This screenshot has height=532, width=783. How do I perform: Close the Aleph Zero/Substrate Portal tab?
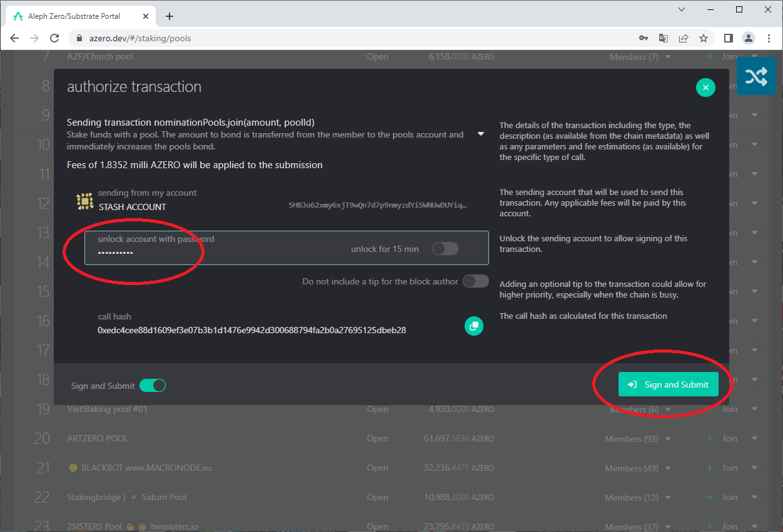(x=146, y=16)
